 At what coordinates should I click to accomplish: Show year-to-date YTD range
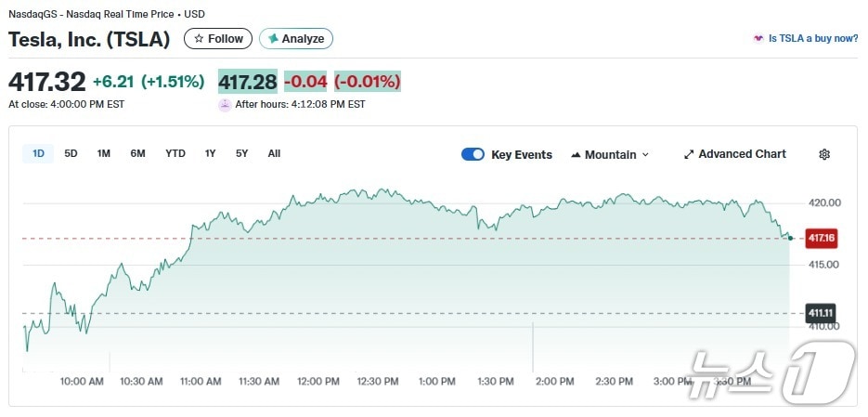click(x=175, y=153)
